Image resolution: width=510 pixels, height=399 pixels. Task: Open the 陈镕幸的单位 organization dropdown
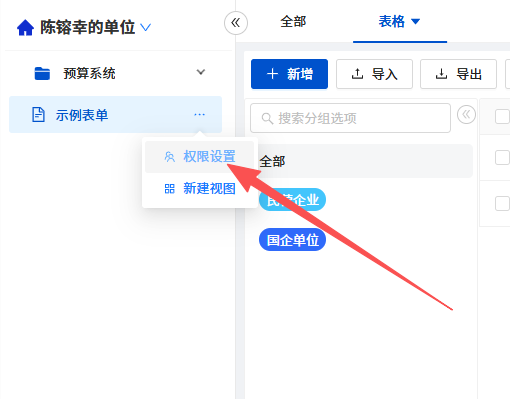point(146,27)
